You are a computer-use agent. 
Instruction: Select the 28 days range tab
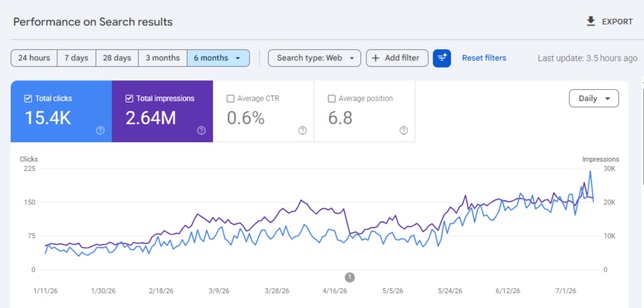[x=117, y=58]
